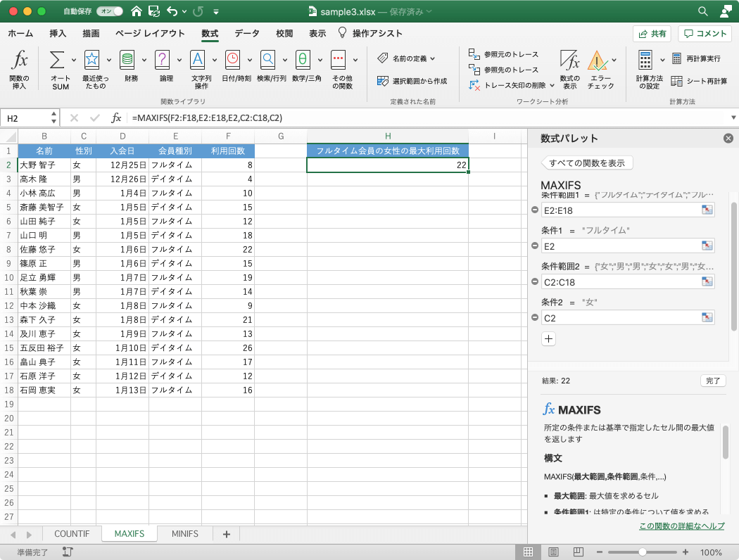
Task: Switch to Page Break Preview in status bar
Action: (579, 552)
